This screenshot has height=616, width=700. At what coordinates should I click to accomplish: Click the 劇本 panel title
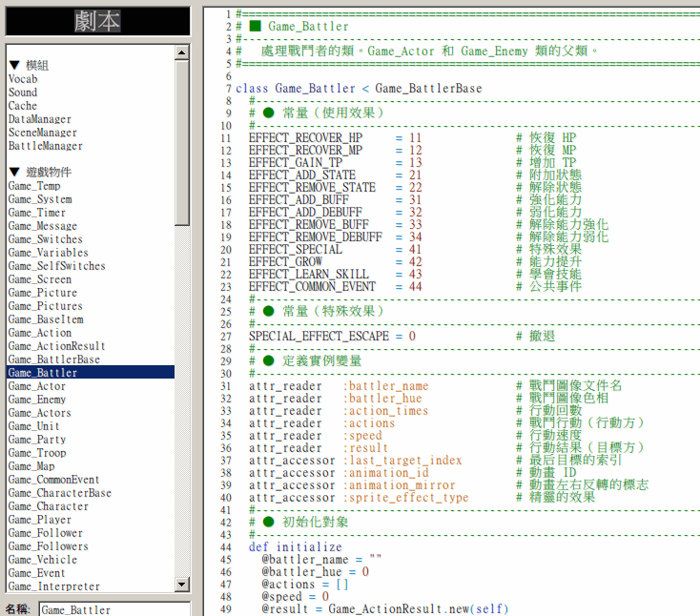(x=97, y=21)
